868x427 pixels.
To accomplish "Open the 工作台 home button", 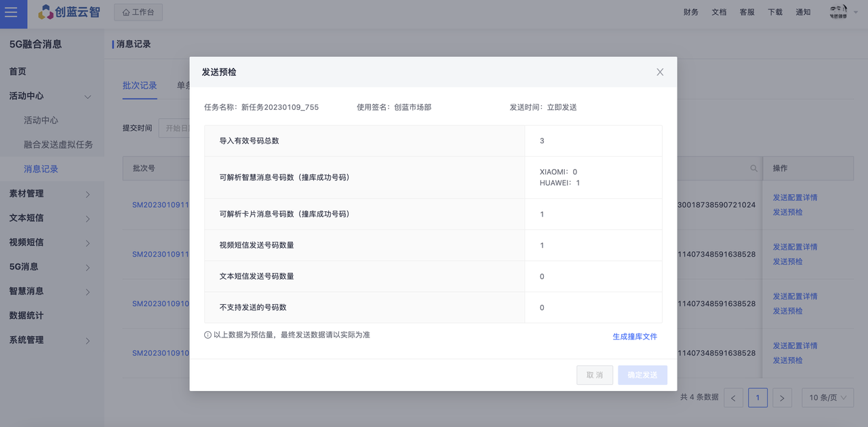I will [x=138, y=12].
